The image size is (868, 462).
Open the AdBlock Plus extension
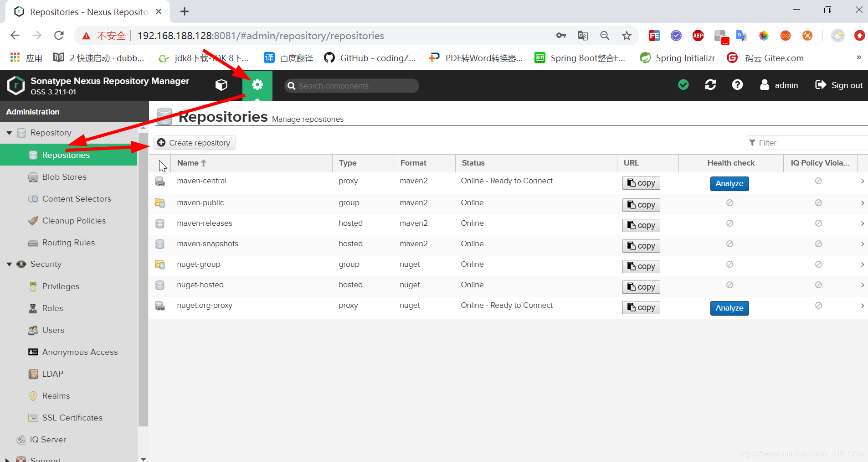tap(698, 36)
